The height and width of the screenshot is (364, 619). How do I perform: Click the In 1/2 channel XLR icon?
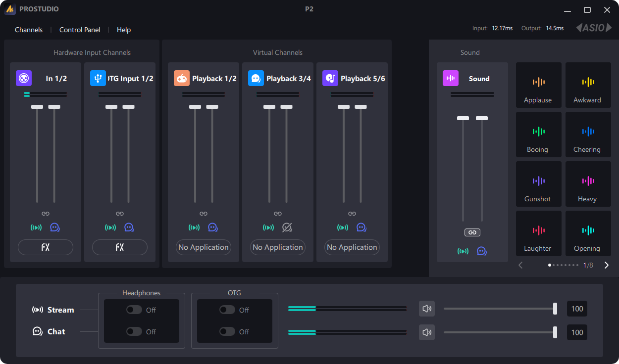pyautogui.click(x=24, y=78)
